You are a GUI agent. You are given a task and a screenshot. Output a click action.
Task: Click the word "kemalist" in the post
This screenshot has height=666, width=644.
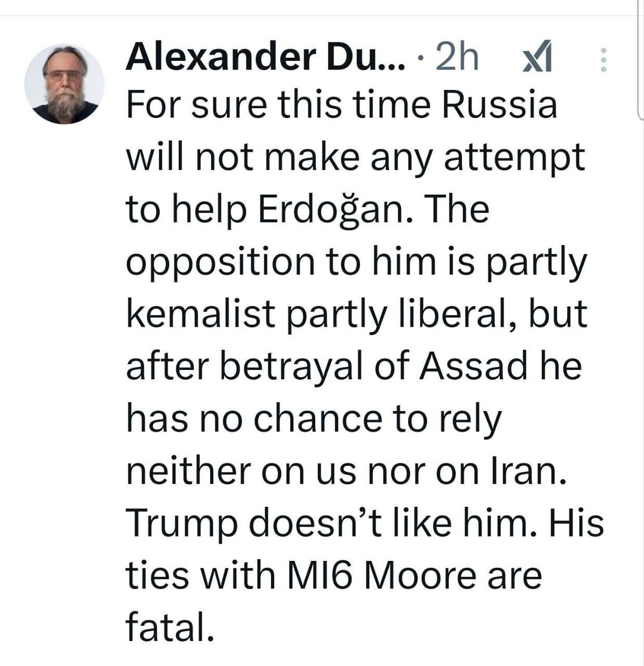[x=200, y=314]
